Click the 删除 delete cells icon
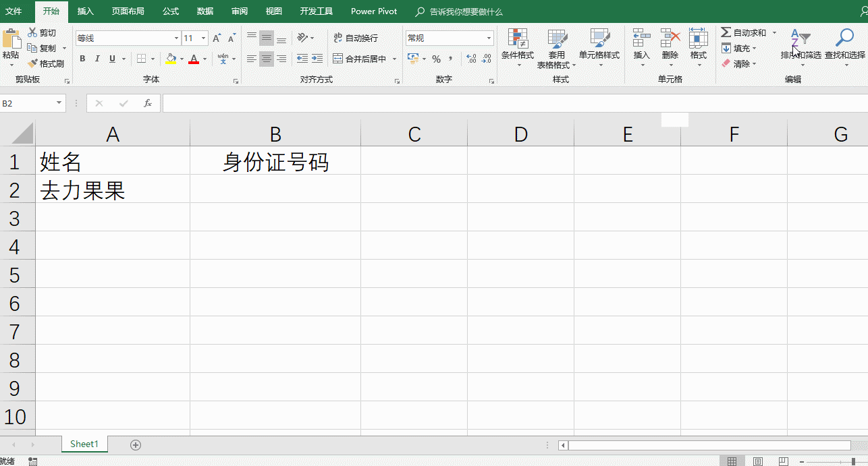Image resolution: width=868 pixels, height=466 pixels. (x=670, y=38)
